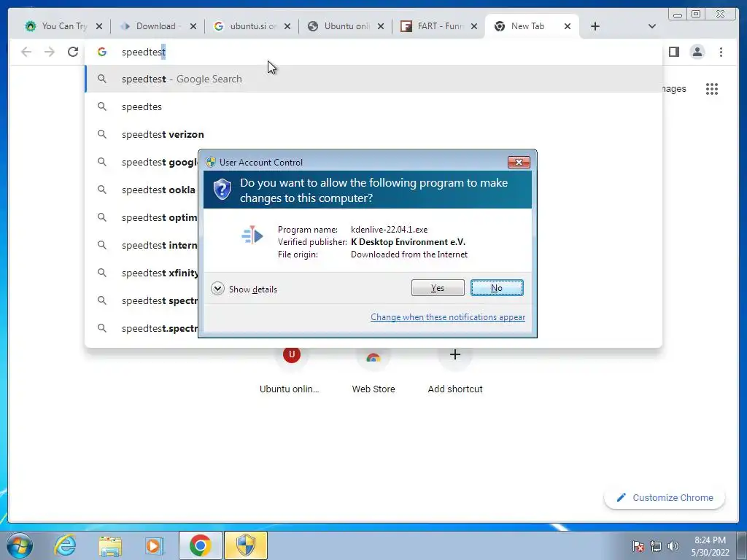Select the 'speedtest ookla' suggestion
Viewport: 747px width, 560px height.
click(x=142, y=190)
